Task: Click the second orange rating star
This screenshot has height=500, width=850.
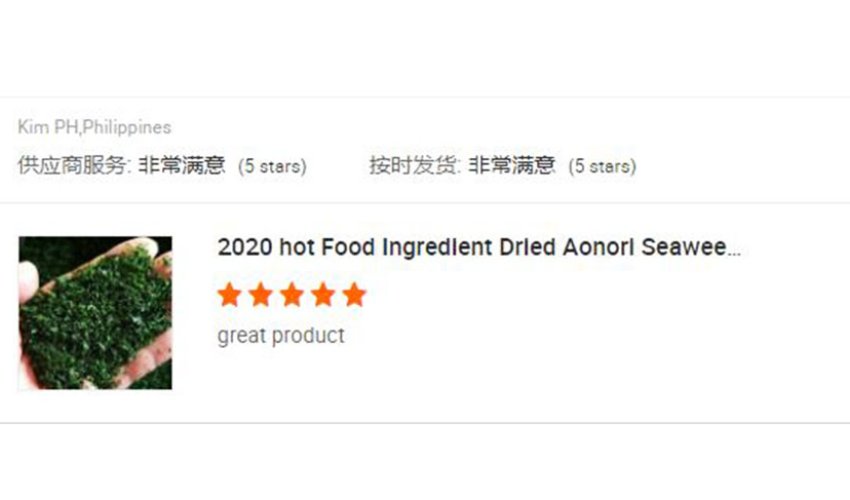Action: (x=260, y=295)
